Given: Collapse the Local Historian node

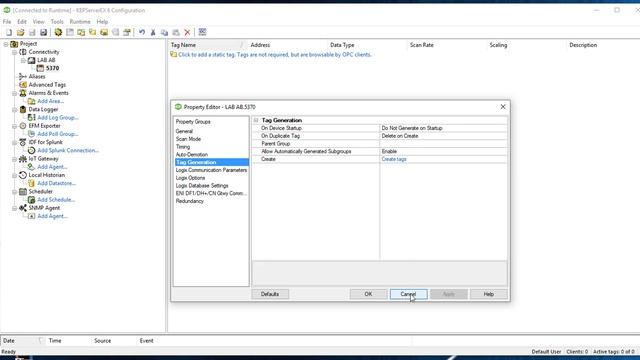Looking at the screenshot, I should point(15,175).
